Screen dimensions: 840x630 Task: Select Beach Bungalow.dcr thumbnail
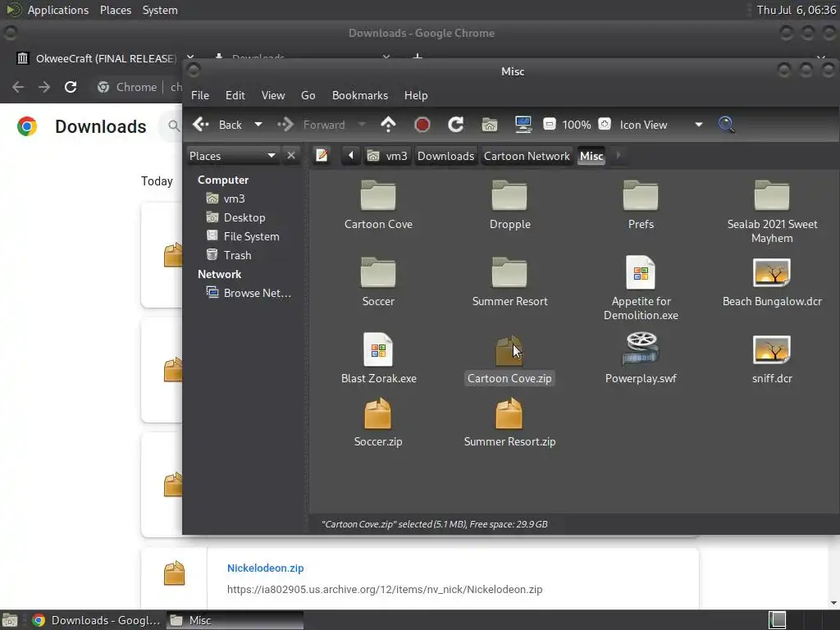pos(772,272)
